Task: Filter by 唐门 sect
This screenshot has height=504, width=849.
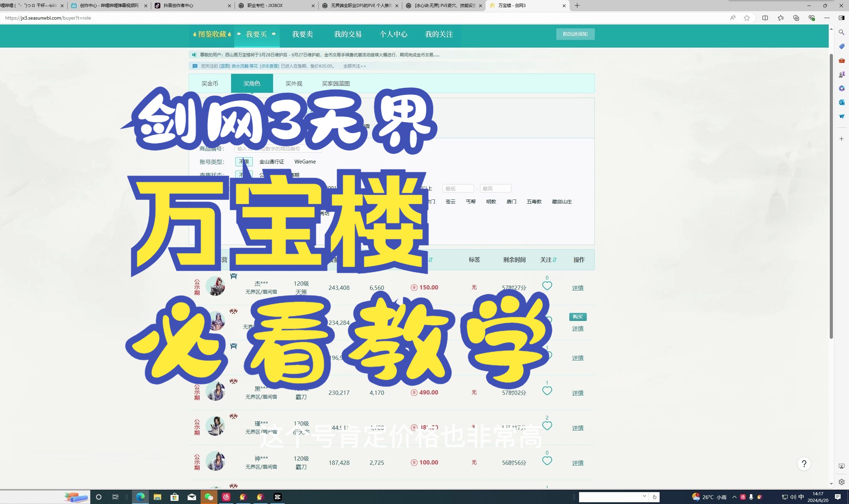Action: tap(512, 202)
